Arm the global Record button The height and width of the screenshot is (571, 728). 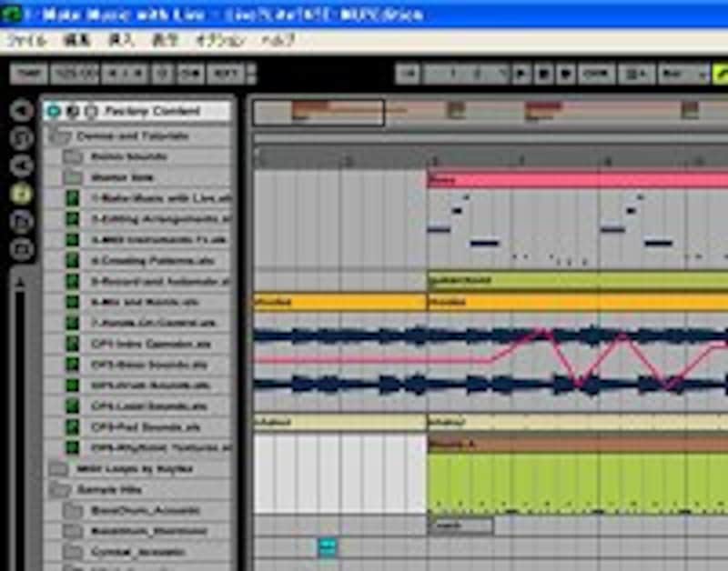coord(566,74)
